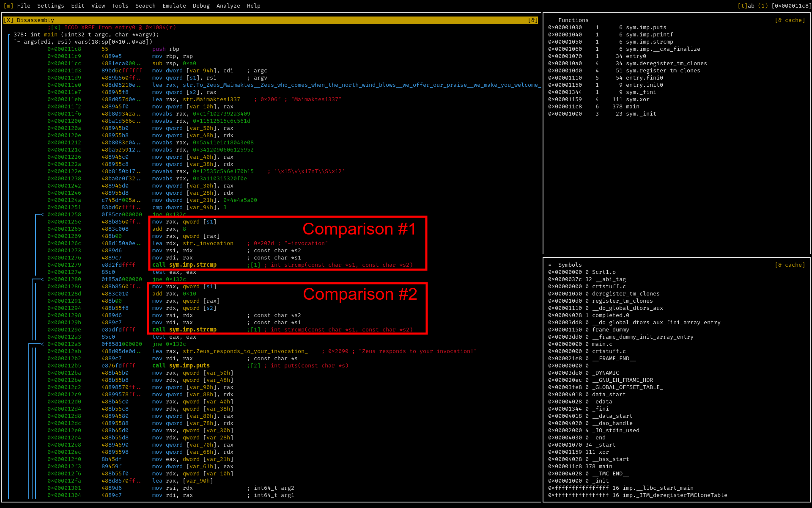This screenshot has width=812, height=508.
Task: Open the Debug menu
Action: [x=201, y=6]
